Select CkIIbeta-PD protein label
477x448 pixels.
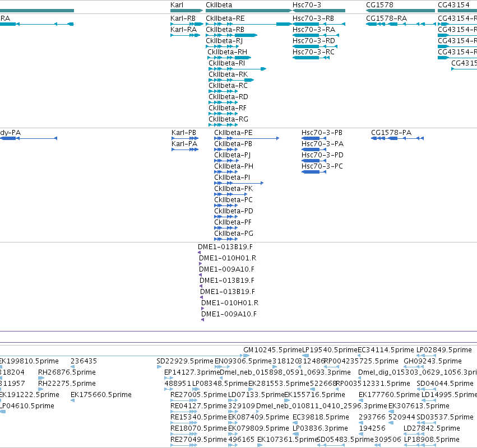point(234,211)
